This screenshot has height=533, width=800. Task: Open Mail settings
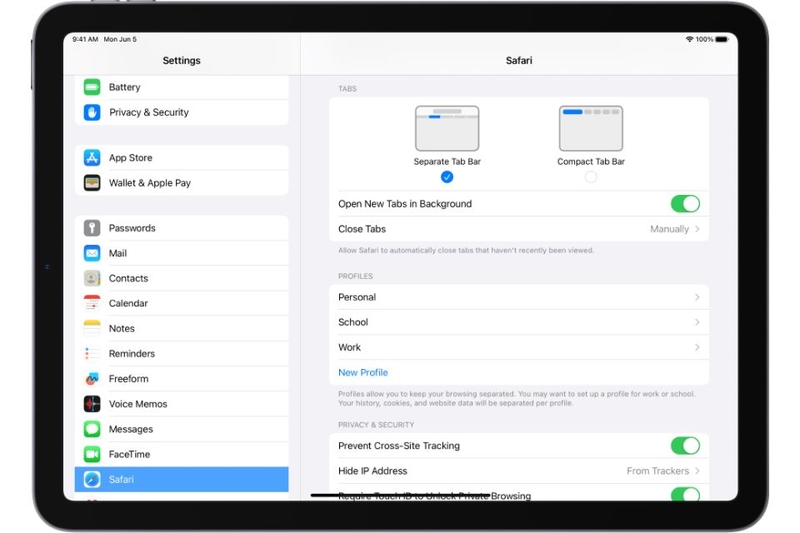pos(182,253)
